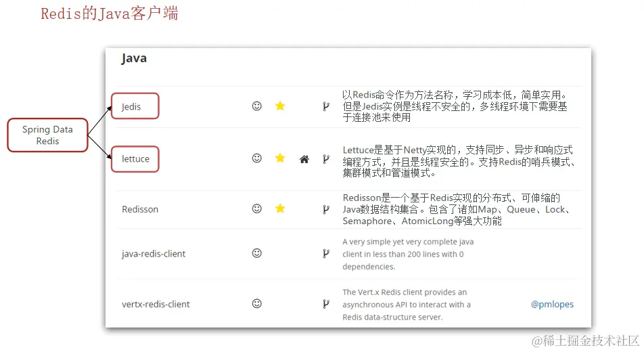Open the @pmlopes author link
Viewport: 644px width, 352px height.
(552, 305)
